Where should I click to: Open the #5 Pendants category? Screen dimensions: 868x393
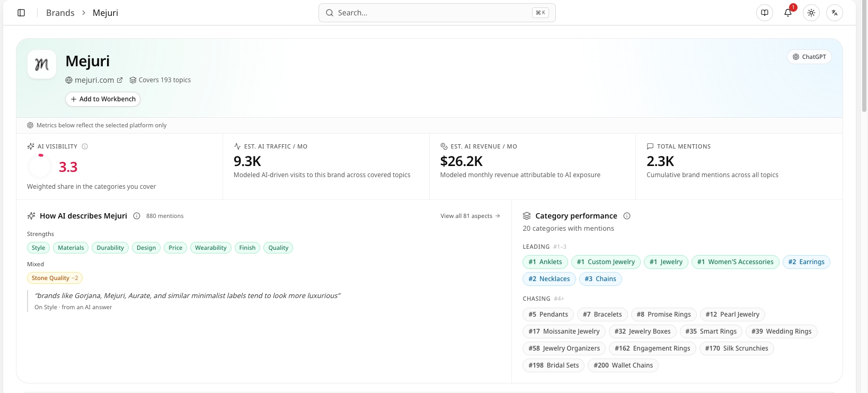tap(548, 315)
